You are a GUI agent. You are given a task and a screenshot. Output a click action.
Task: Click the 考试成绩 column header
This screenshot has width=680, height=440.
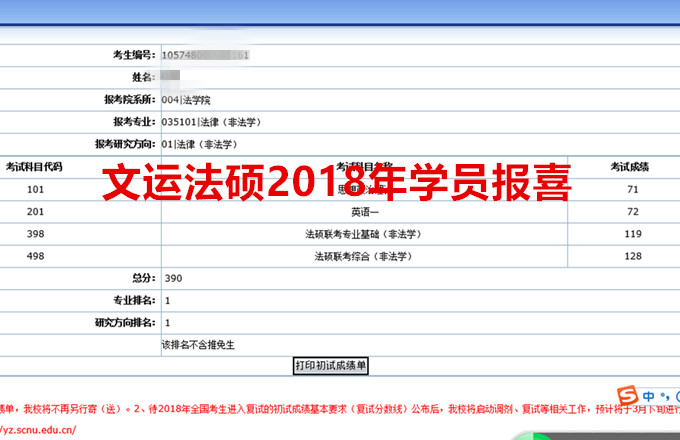pyautogui.click(x=630, y=167)
